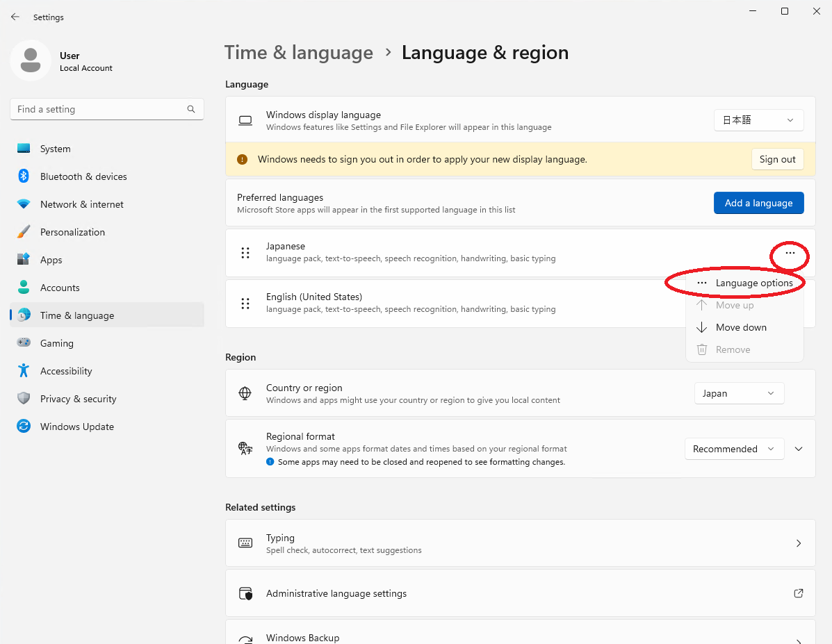The width and height of the screenshot is (832, 644).
Task: Click the search magnifier icon
Action: [x=191, y=109]
